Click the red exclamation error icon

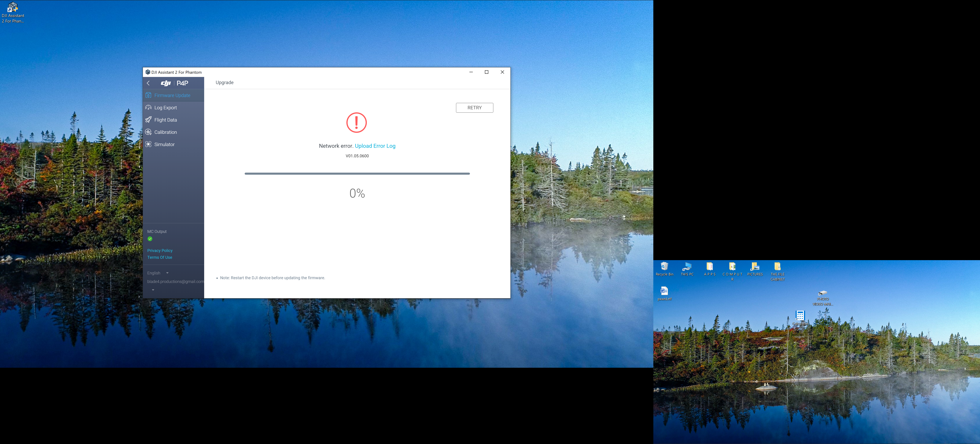coord(356,123)
